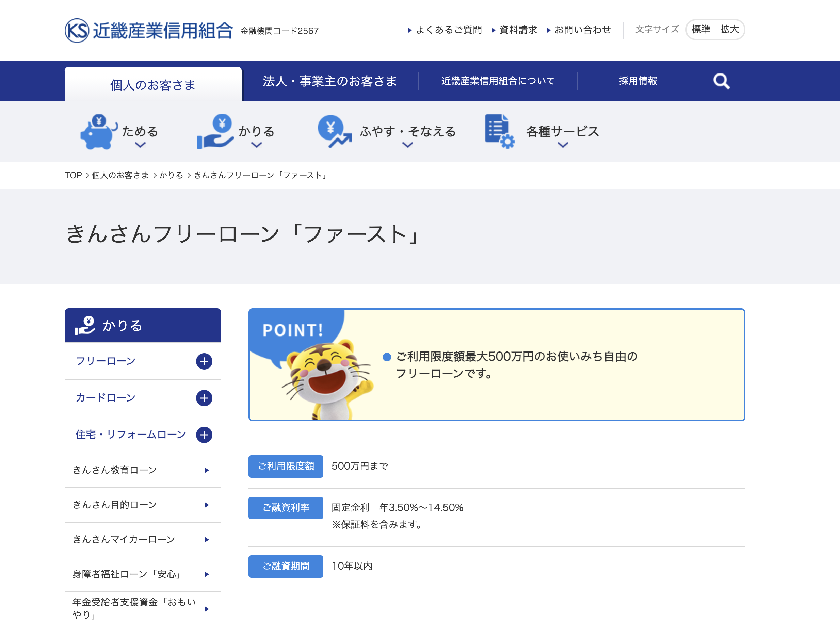Click the document gear 各種サービス icon
This screenshot has width=840, height=622.
pyautogui.click(x=500, y=131)
